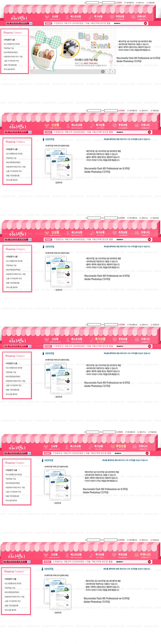This screenshot has width=161, height=644.
Task: Open 장식소품/폴라워 category beside Big Sale banner
Action: point(9,69)
